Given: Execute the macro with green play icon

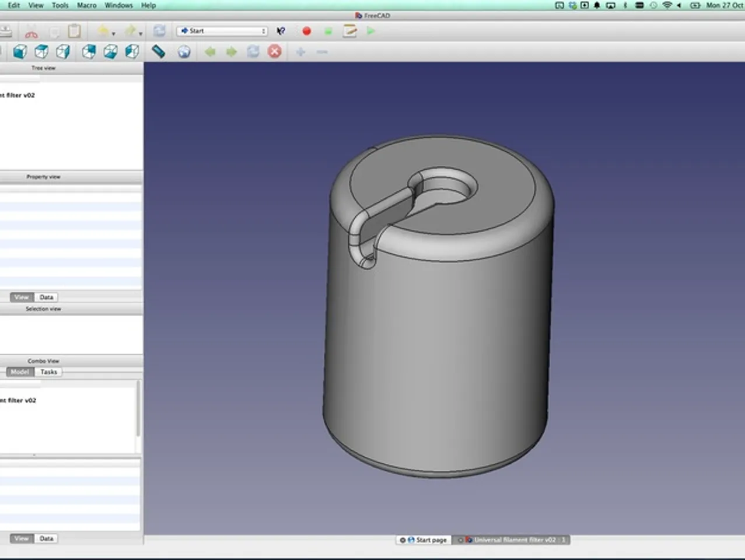Looking at the screenshot, I should point(371,31).
